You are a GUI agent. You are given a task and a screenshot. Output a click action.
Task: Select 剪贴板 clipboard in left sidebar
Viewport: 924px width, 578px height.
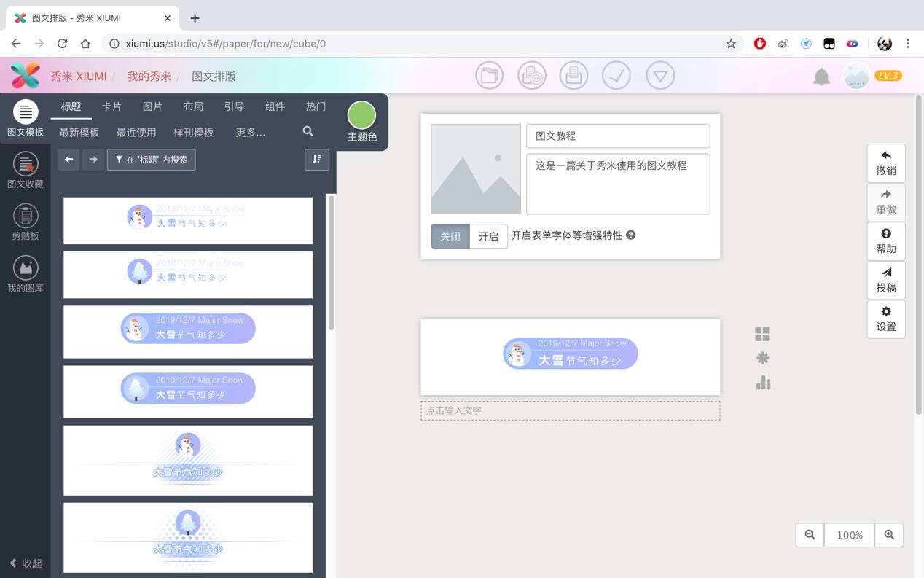(26, 222)
